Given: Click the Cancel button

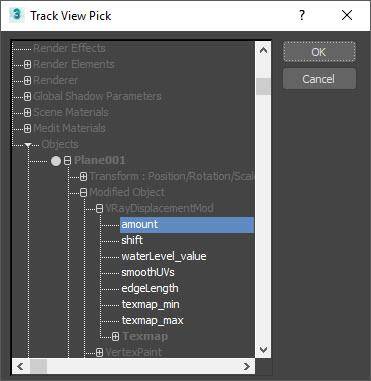Looking at the screenshot, I should (x=319, y=79).
